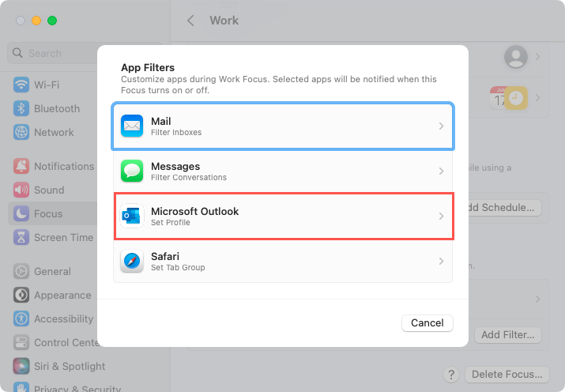Select Notifications bell icon in sidebar

click(21, 166)
